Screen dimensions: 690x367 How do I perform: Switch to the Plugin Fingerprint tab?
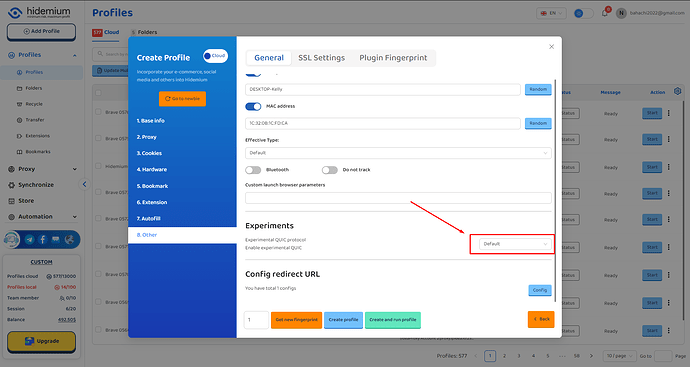(393, 58)
